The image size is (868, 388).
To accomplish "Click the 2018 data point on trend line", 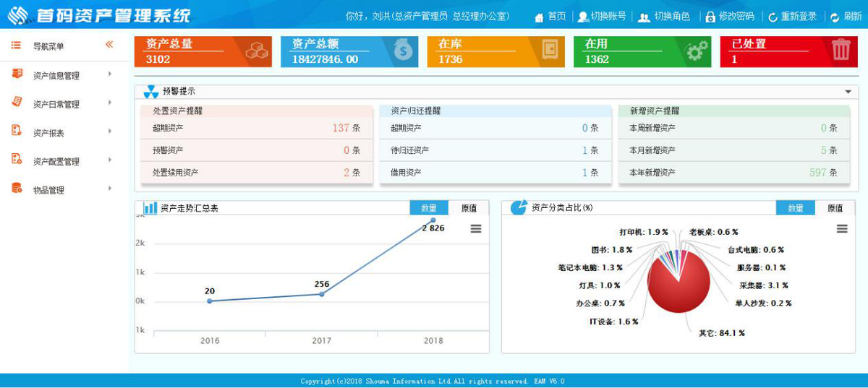I will click(433, 220).
